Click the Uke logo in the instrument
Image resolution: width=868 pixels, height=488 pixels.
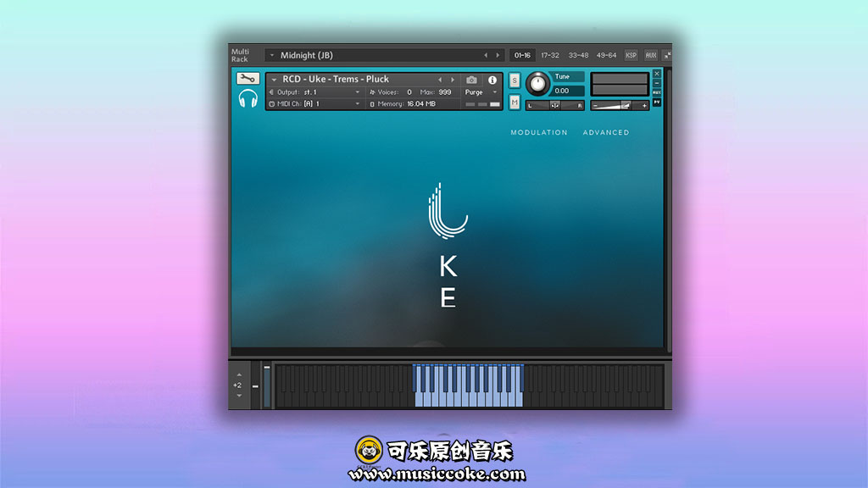pyautogui.click(x=448, y=246)
